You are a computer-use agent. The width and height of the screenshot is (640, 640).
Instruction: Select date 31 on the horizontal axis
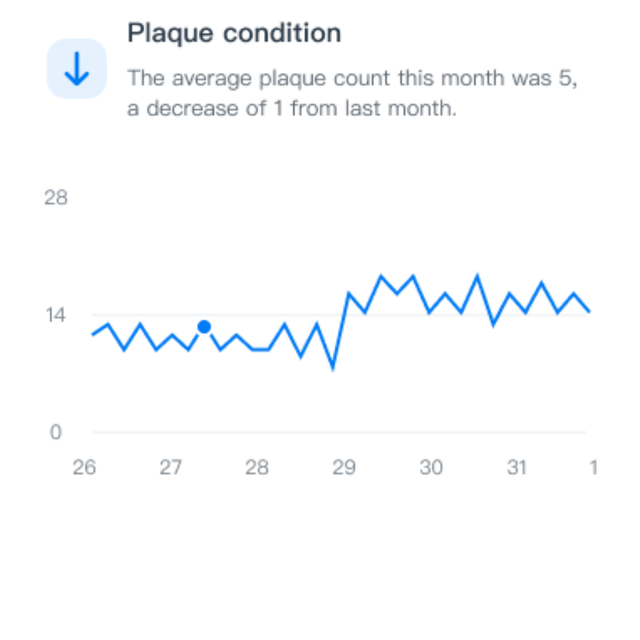pyautogui.click(x=517, y=467)
